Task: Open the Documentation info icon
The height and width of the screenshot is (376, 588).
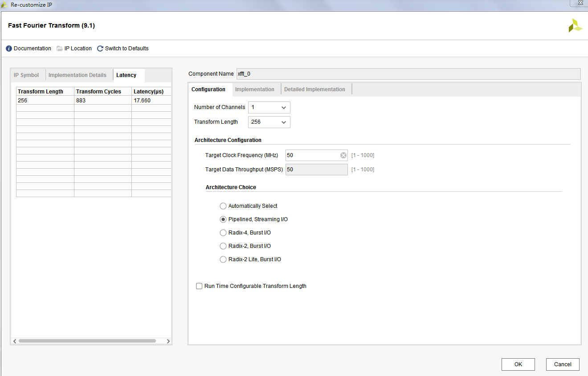Action: pos(9,49)
